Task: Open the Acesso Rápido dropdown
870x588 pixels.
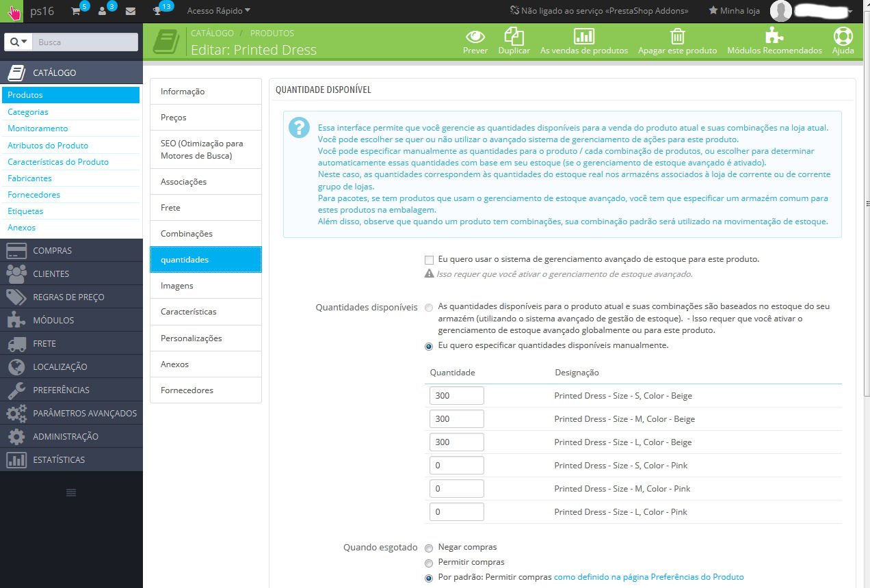Action: (x=218, y=11)
